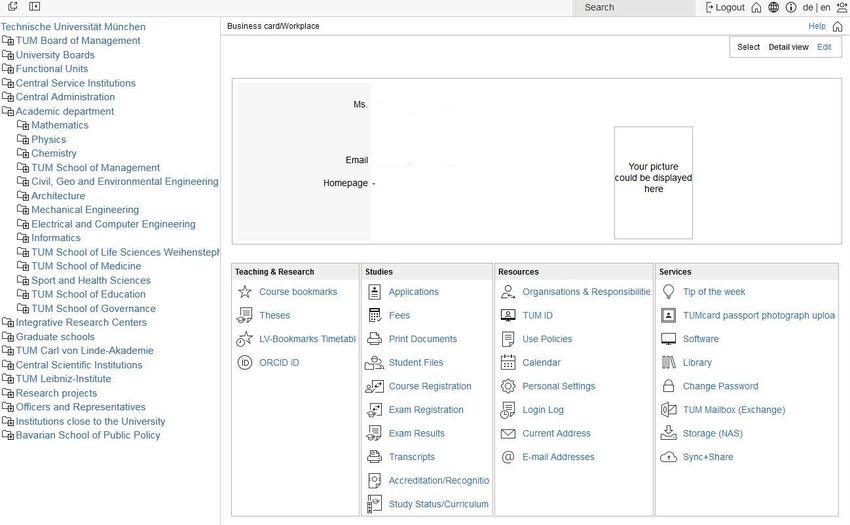Open Technische Universität München root link

[x=73, y=27]
